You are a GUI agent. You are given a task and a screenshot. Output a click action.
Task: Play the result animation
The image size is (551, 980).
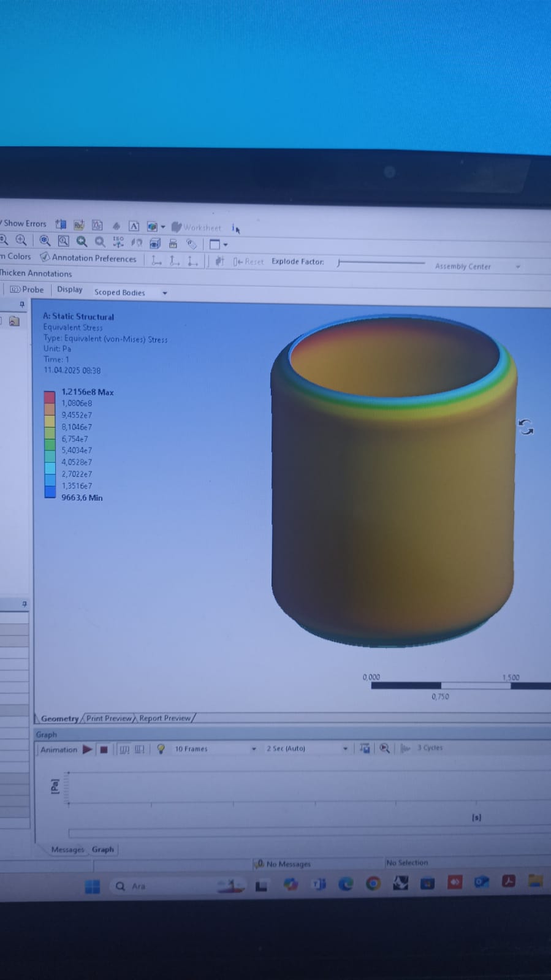click(87, 749)
